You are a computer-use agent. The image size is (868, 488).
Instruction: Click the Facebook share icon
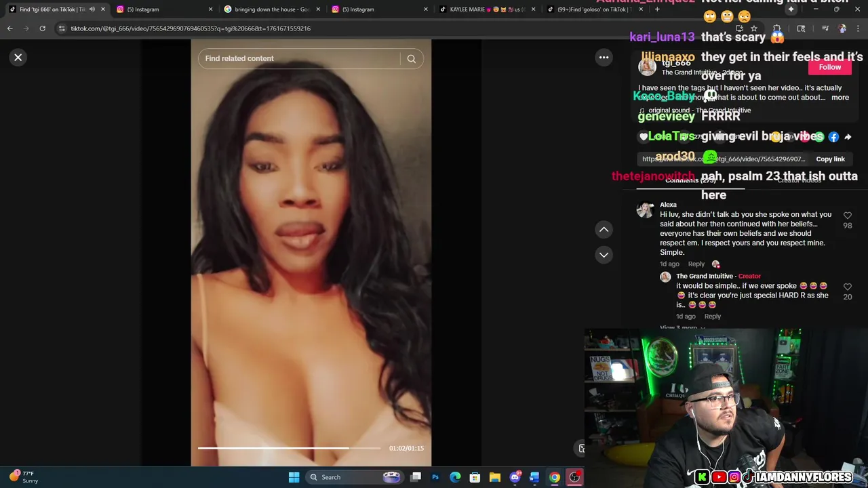(x=833, y=137)
